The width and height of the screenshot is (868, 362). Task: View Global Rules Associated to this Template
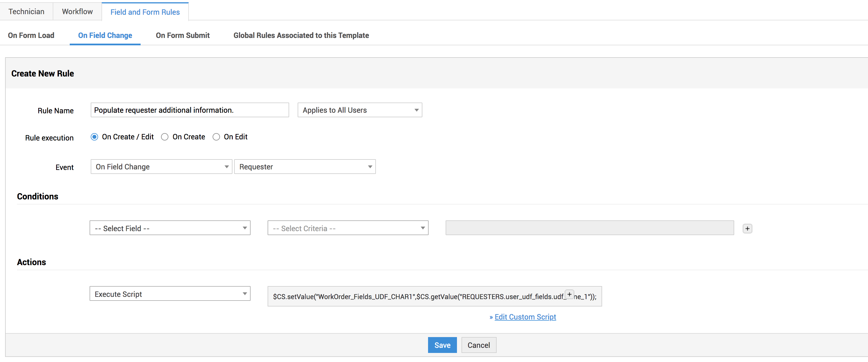(301, 35)
